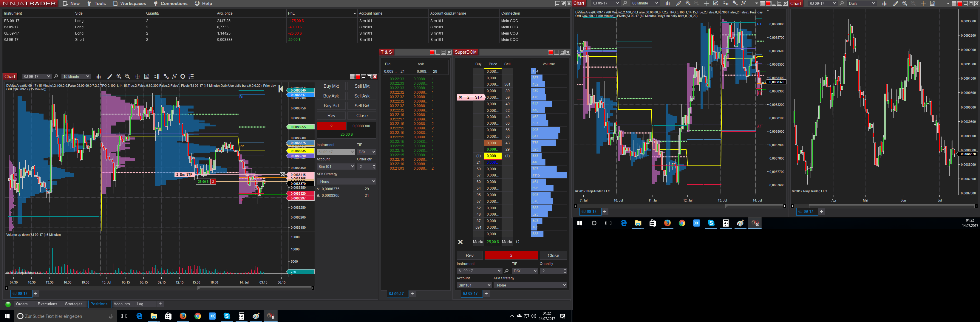Image resolution: width=980 pixels, height=322 pixels.
Task: Add new tab in T&S window
Action: (412, 293)
